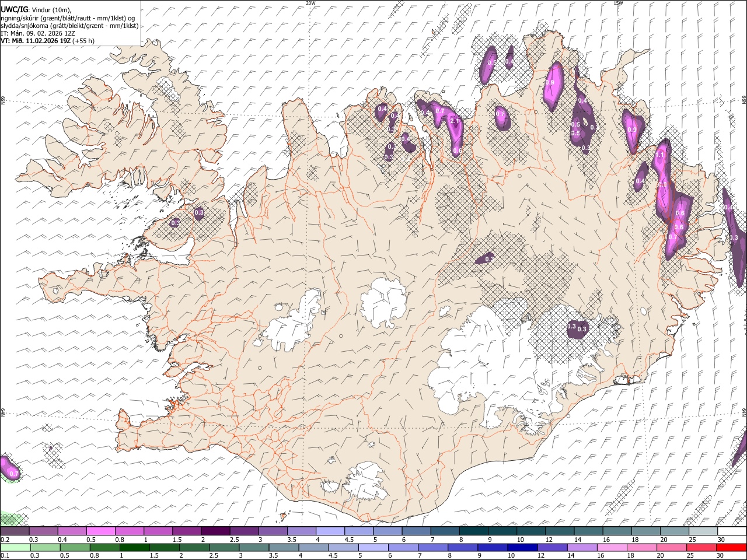The width and height of the screenshot is (747, 560).
Task: Click the '1.1' precipitation value on the map
Action: point(661,156)
